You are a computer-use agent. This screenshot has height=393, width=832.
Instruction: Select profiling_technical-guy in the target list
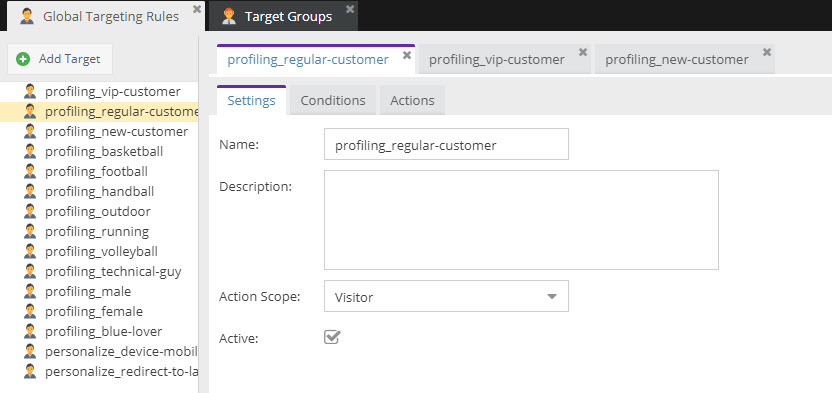tap(113, 272)
